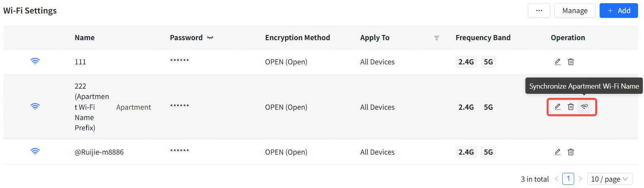Click Synchronize Apartment Wi-Fi Name icon
Viewport: 644px width, 188px height.
(x=584, y=107)
